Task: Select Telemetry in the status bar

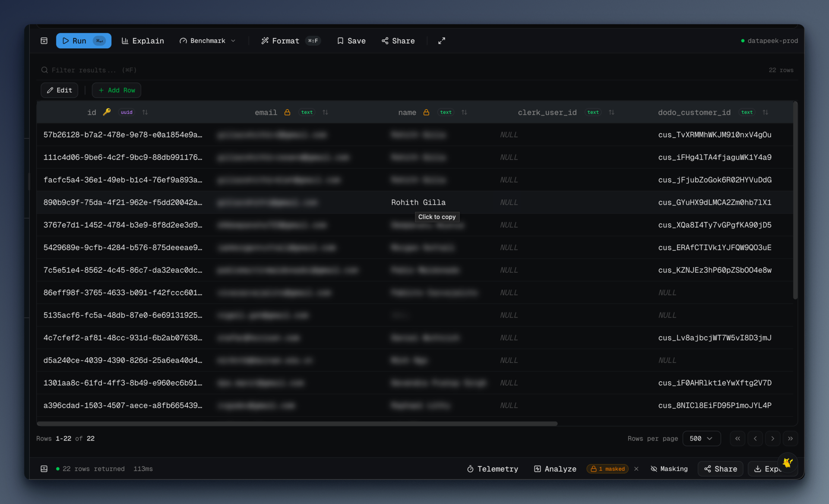Action: 492,469
